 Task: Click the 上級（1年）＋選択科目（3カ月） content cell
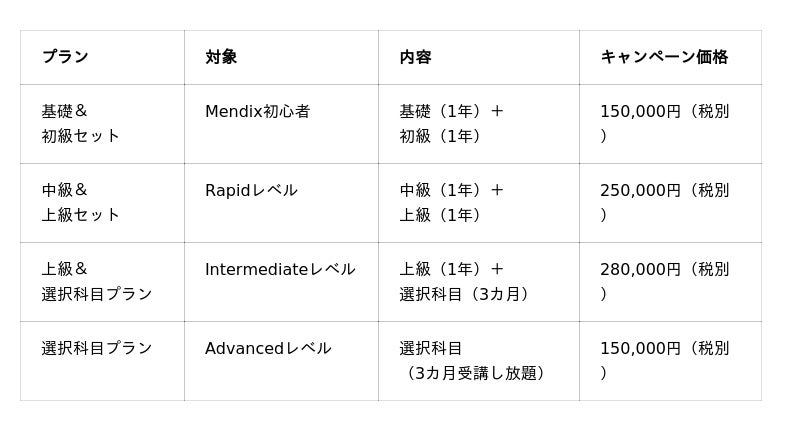[479, 282]
